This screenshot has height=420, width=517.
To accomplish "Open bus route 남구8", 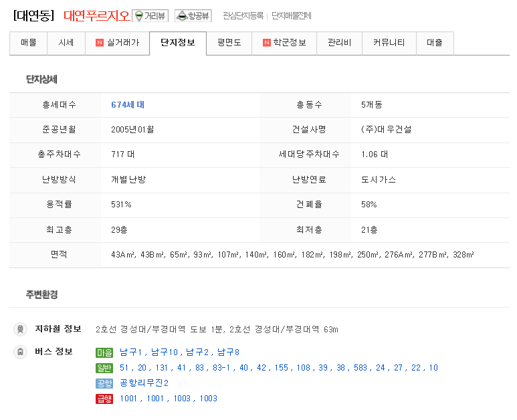I will pos(228,352).
